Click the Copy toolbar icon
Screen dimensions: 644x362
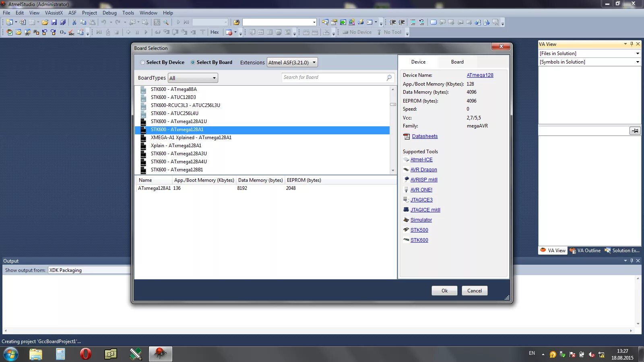point(83,23)
